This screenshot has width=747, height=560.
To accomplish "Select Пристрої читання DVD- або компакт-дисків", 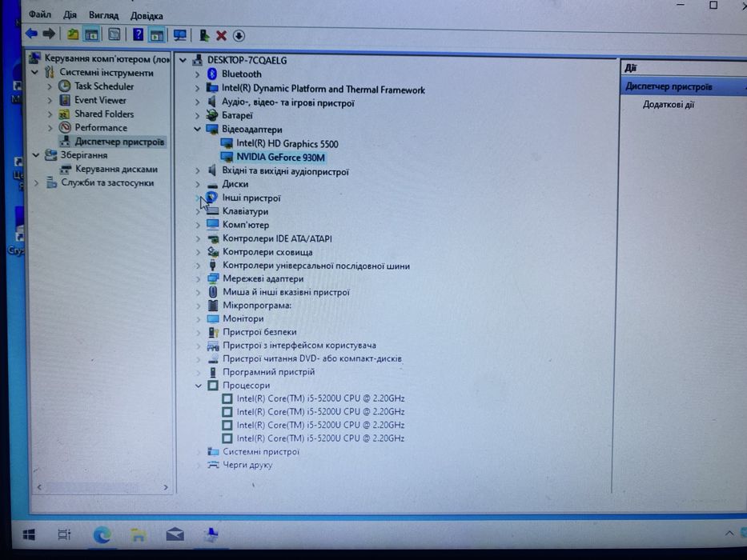I will [312, 358].
